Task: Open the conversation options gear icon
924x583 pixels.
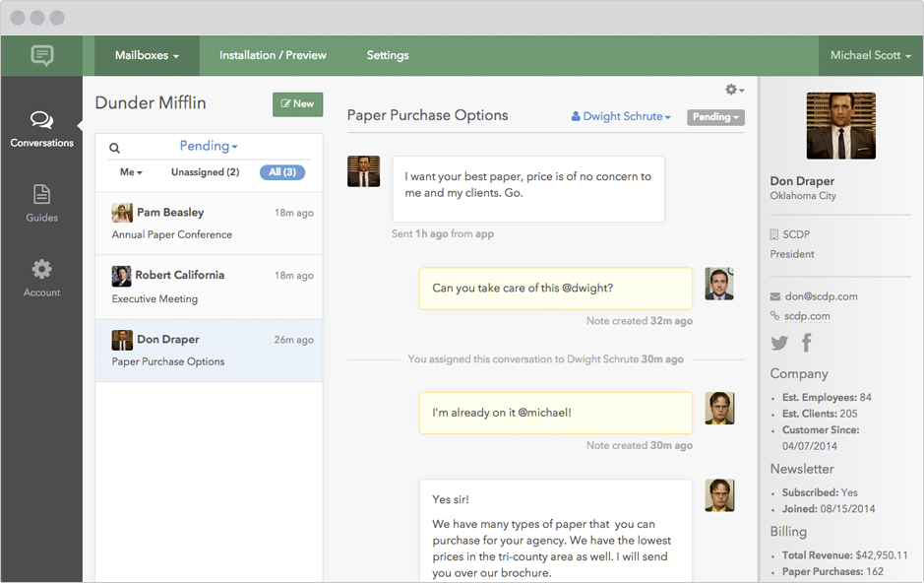Action: pyautogui.click(x=729, y=89)
